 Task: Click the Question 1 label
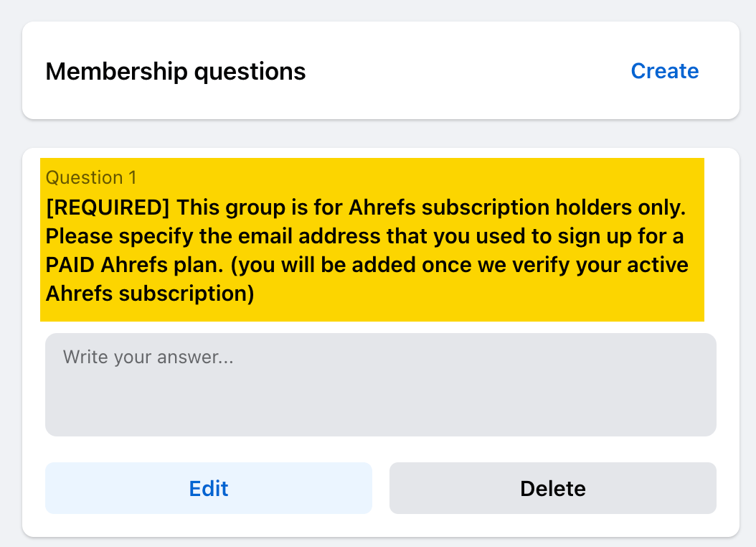click(x=91, y=177)
